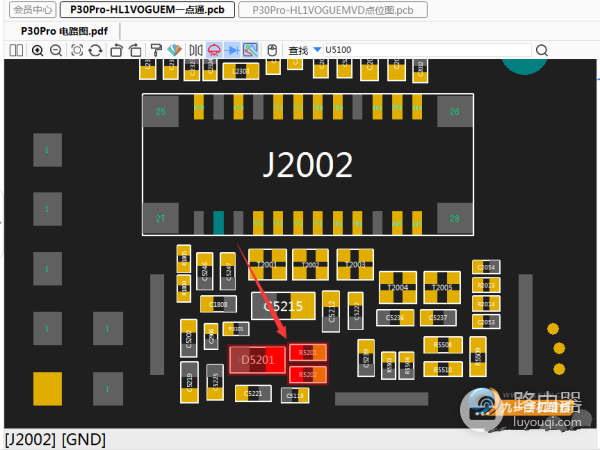Click the mirror flip board icon
Viewport: 600px width, 450px height.
(x=194, y=50)
